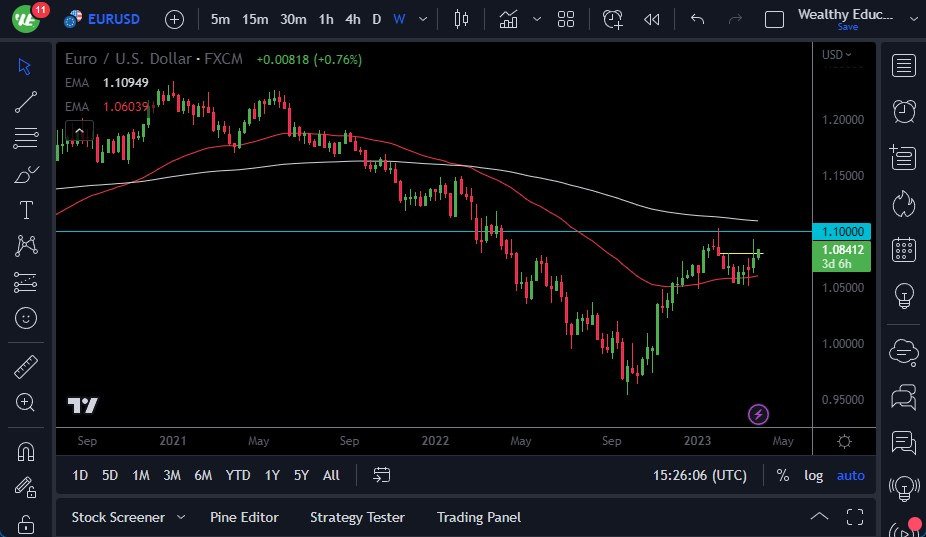Click the bar replay rewind icon

point(651,19)
